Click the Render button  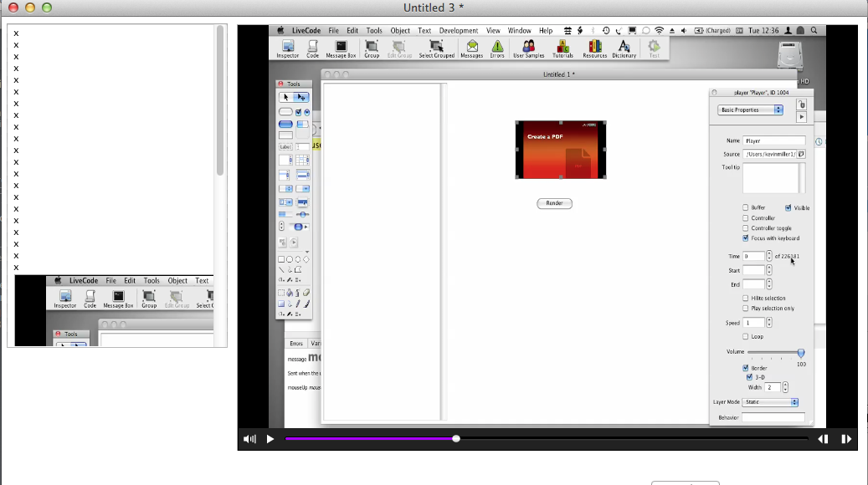coord(554,203)
